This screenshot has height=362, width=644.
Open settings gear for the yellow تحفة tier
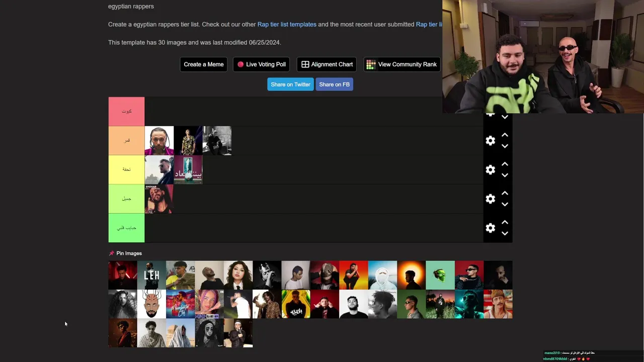491,170
